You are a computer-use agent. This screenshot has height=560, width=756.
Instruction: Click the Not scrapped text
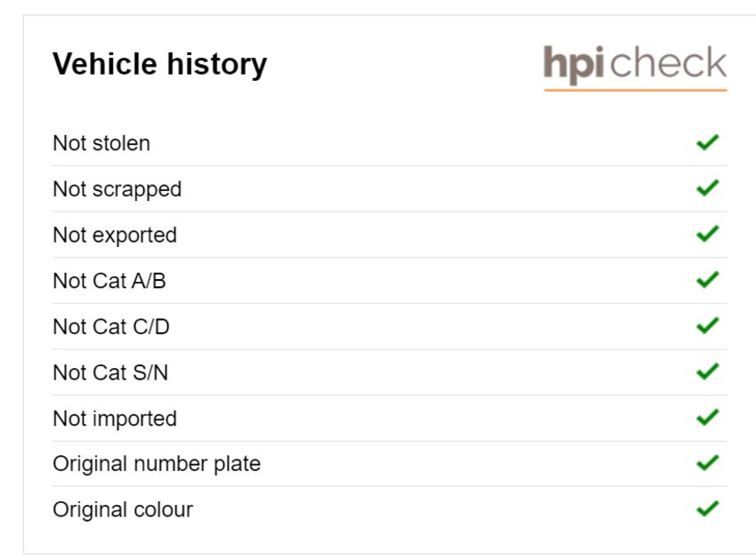[117, 189]
